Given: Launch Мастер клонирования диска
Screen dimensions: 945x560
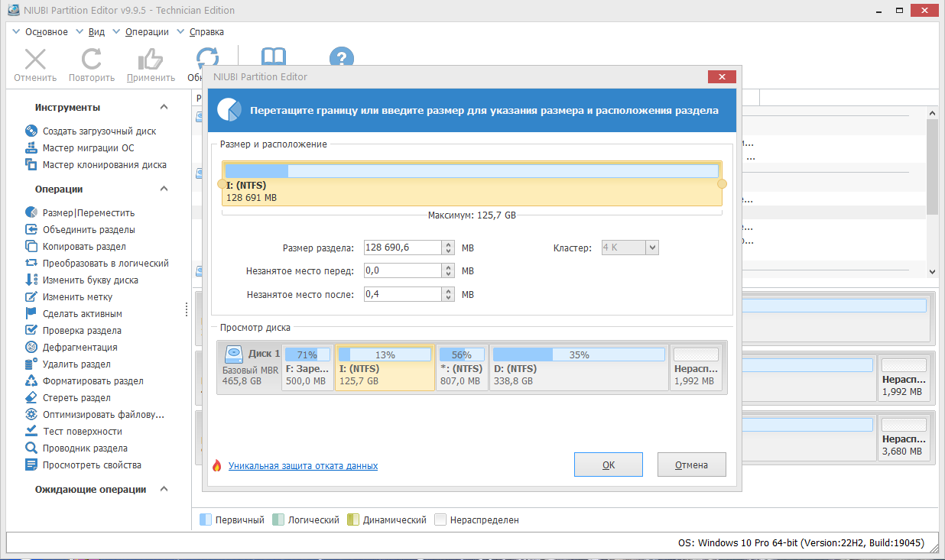Looking at the screenshot, I should click(x=96, y=165).
